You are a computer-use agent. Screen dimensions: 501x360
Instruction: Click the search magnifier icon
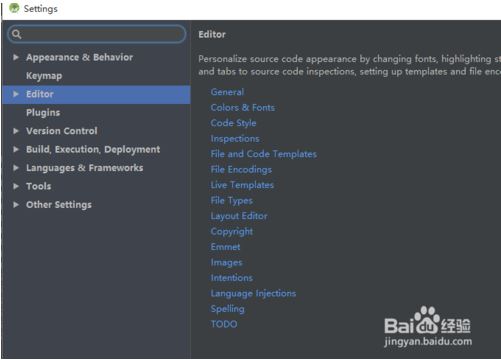(x=16, y=34)
